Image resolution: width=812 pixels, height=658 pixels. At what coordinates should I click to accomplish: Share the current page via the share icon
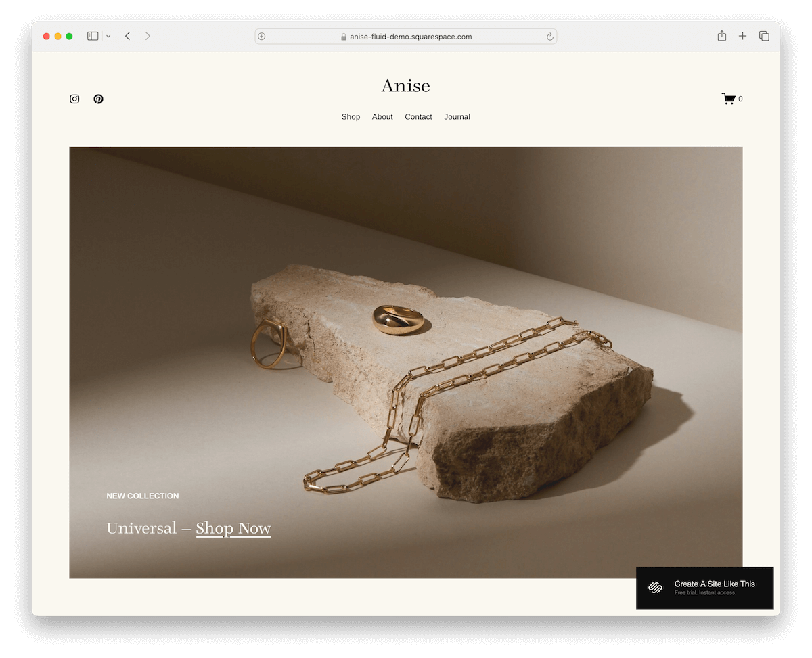coord(721,36)
